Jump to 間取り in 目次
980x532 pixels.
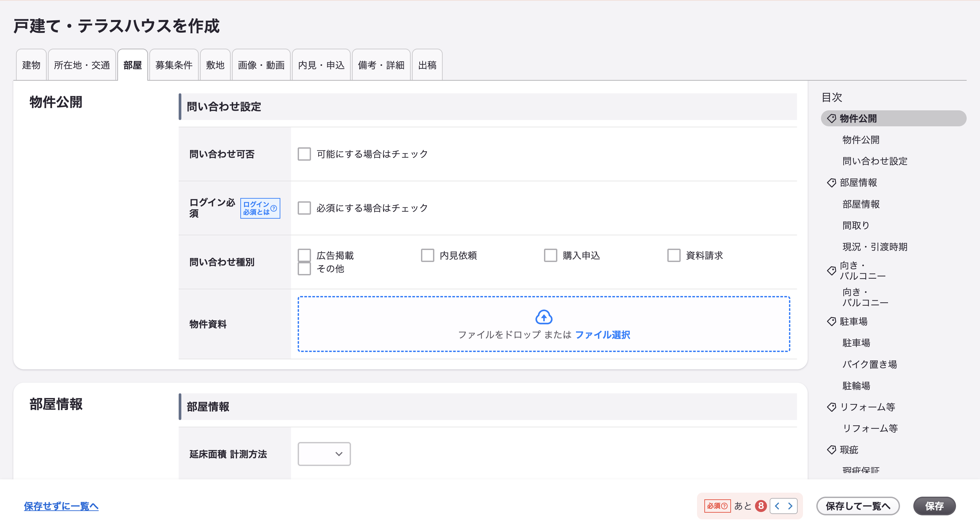click(x=856, y=225)
